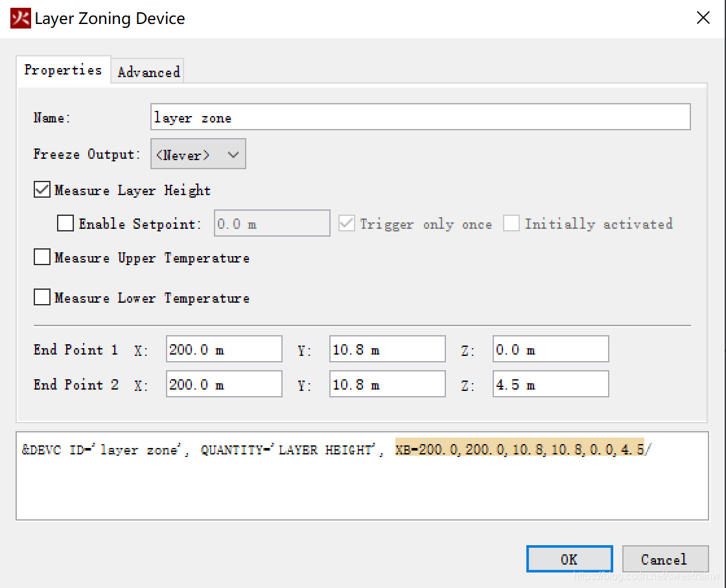The image size is (726, 588).
Task: Click the Freeze Output dropdown arrow
Action: [x=233, y=154]
